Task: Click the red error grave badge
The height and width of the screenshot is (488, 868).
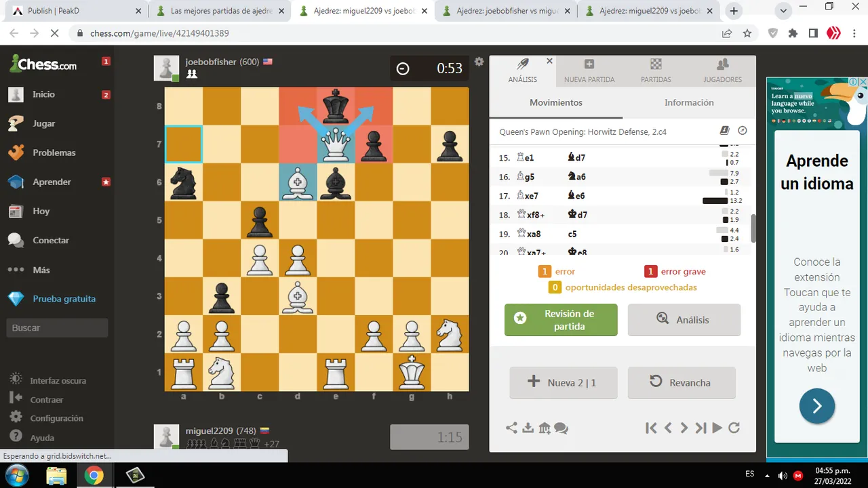Action: click(x=650, y=271)
